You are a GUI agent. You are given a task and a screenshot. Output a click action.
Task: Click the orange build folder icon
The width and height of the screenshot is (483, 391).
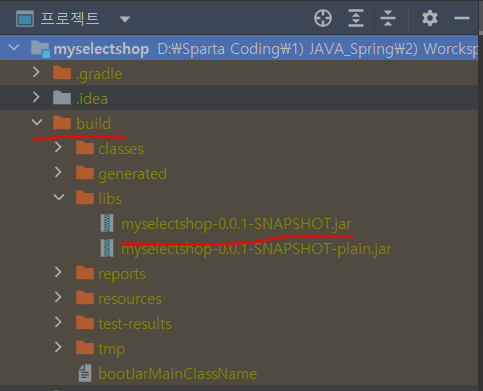click(62, 123)
